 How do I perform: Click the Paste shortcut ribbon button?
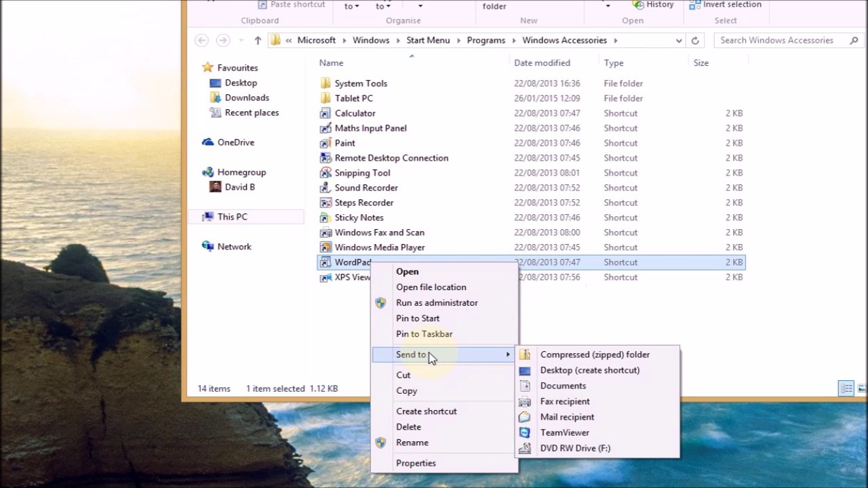point(291,5)
